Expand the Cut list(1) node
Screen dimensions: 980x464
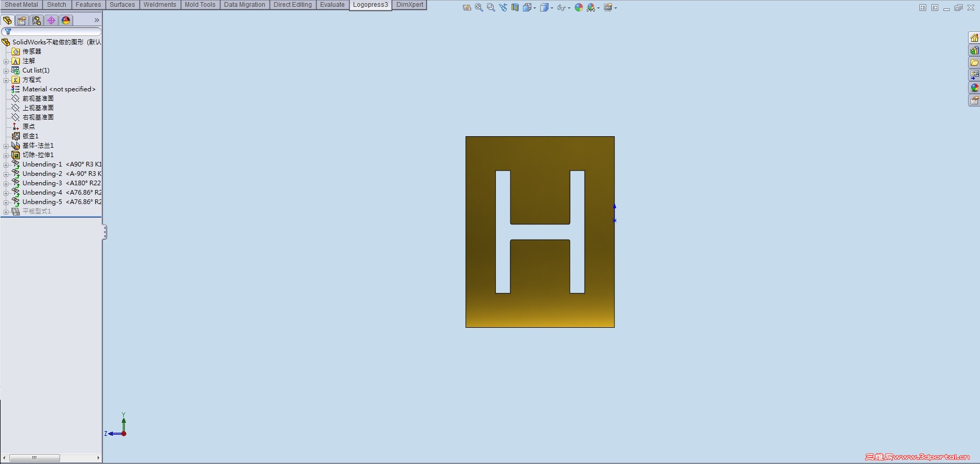6,70
